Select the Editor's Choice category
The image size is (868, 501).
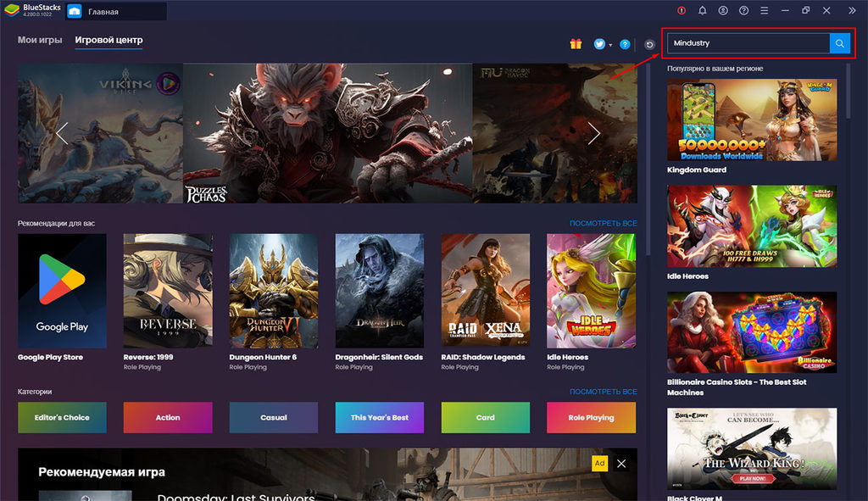click(x=62, y=417)
